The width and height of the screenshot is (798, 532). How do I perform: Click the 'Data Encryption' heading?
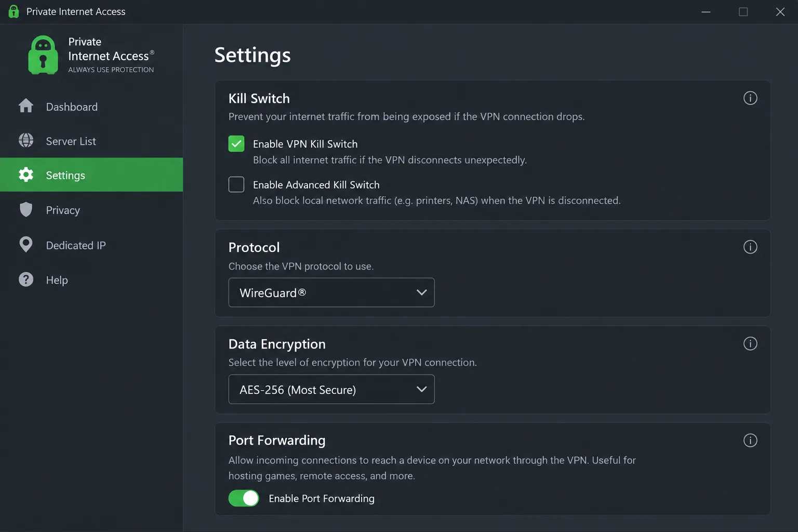click(277, 344)
